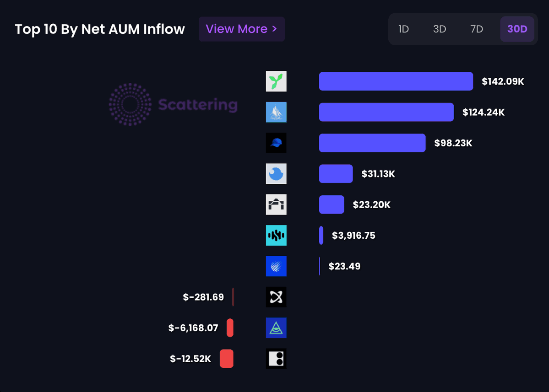The width and height of the screenshot is (549, 392).
Task: Click the $124.24K inflow bar
Action: point(386,112)
